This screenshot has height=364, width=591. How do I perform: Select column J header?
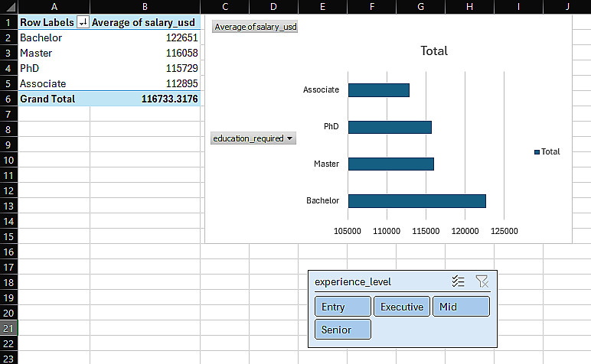567,7
